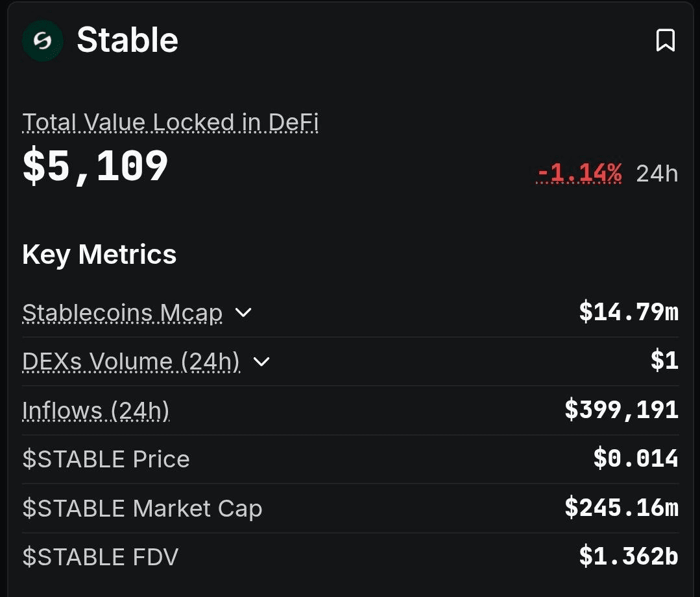Click the -1.14% change percentage
The width and height of the screenshot is (700, 597).
[579, 173]
